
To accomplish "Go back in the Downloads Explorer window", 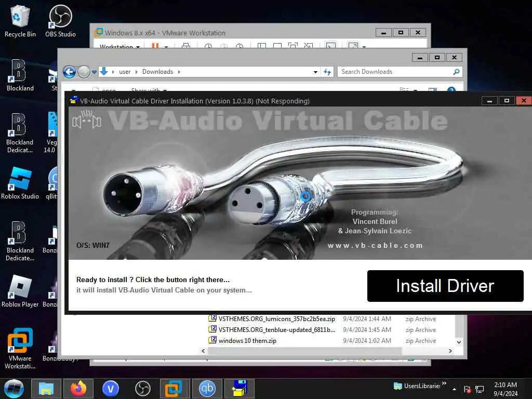I will pos(69,72).
